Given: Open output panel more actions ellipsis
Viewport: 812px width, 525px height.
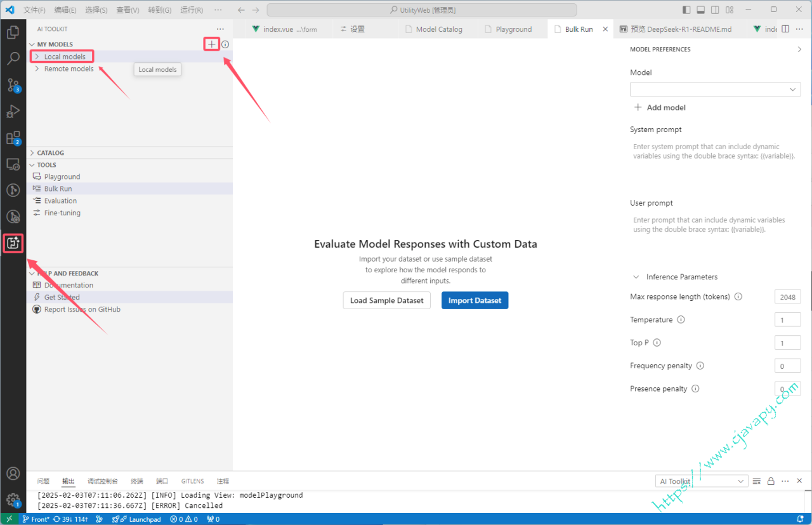Looking at the screenshot, I should tap(785, 481).
